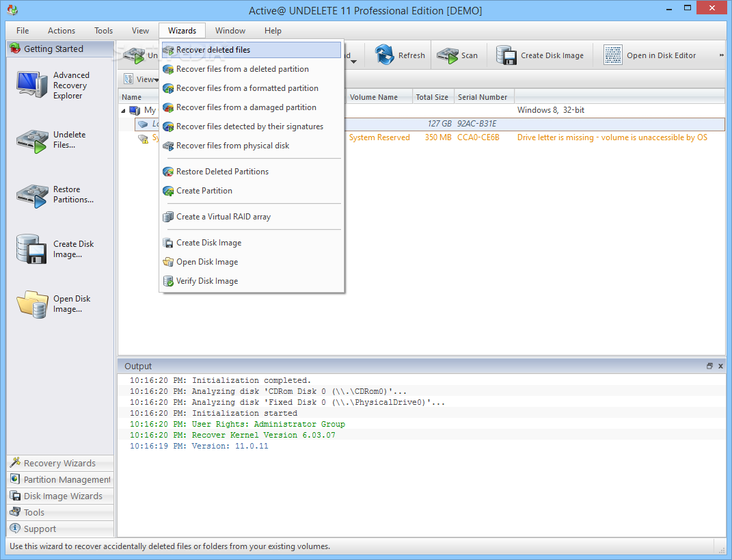Click serial number CCA0-CE6B cell

(x=478, y=138)
